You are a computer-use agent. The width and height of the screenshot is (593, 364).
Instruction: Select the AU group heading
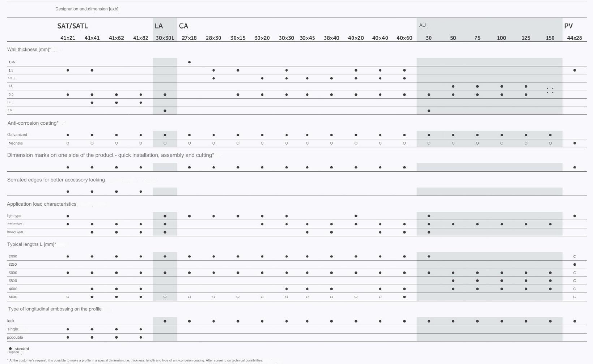point(423,25)
